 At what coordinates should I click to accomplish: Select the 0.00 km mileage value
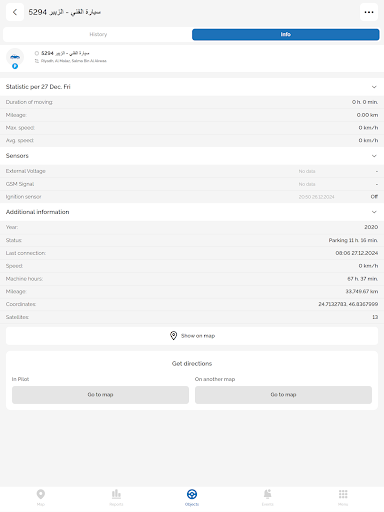coord(367,115)
